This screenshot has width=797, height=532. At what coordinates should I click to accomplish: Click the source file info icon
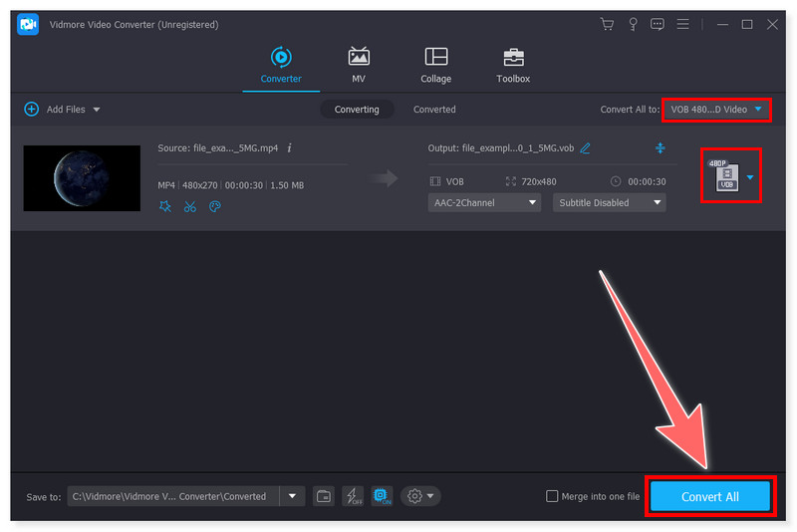(289, 148)
